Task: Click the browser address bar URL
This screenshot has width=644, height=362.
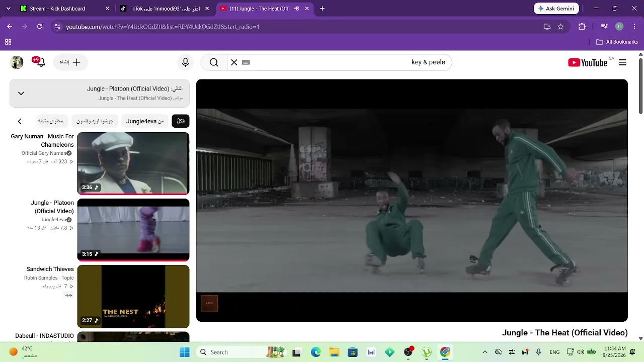Action: [x=163, y=27]
